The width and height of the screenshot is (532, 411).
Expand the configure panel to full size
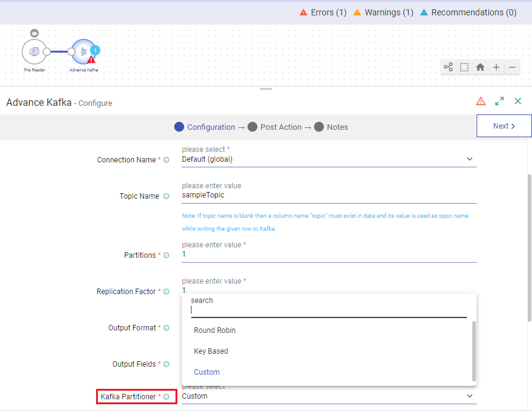point(499,101)
